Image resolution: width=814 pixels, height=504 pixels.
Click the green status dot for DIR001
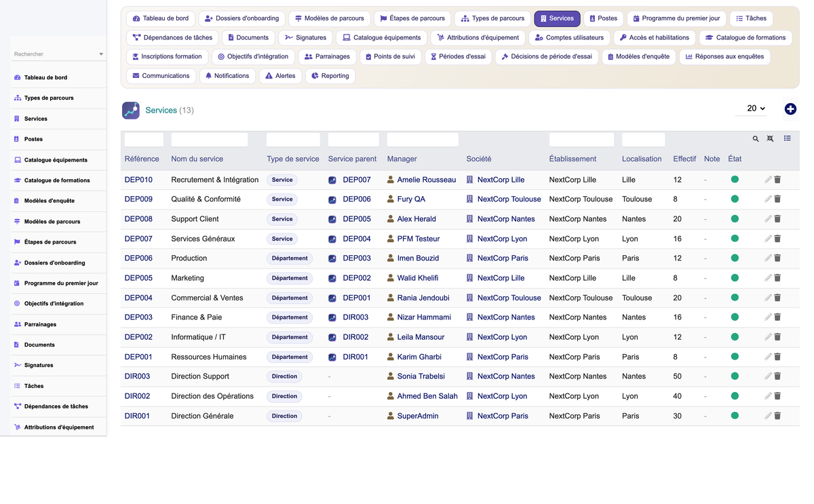tap(735, 416)
